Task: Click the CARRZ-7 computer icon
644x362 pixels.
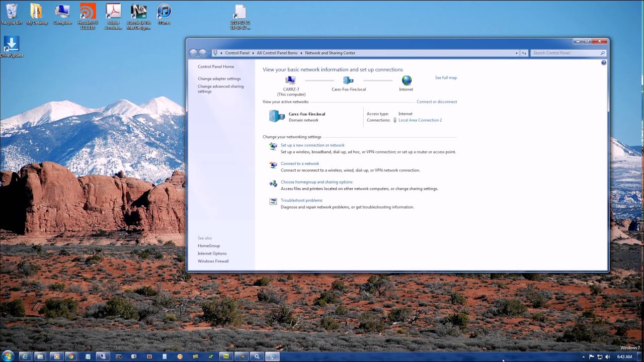Action: 290,80
